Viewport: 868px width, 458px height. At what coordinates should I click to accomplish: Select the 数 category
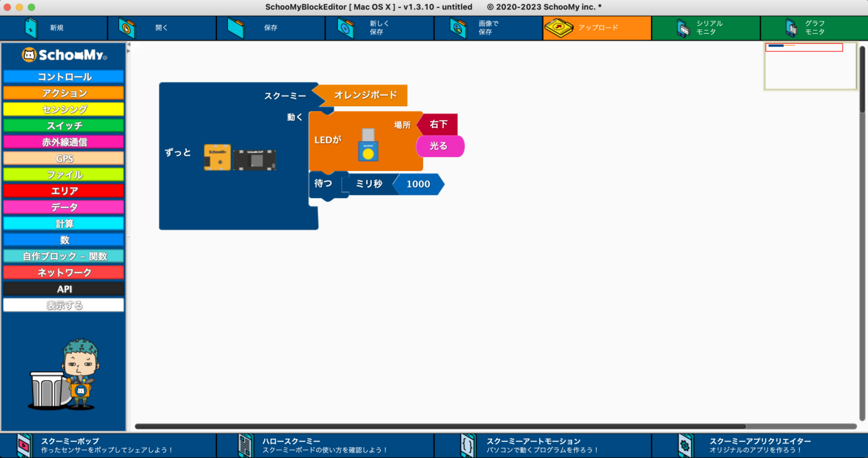click(63, 240)
